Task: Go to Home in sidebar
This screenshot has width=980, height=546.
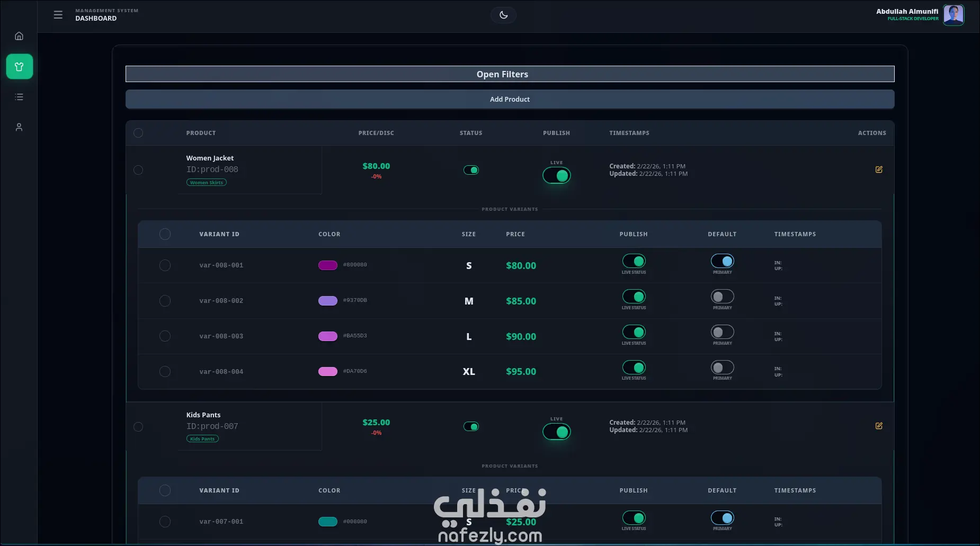Action: click(19, 36)
